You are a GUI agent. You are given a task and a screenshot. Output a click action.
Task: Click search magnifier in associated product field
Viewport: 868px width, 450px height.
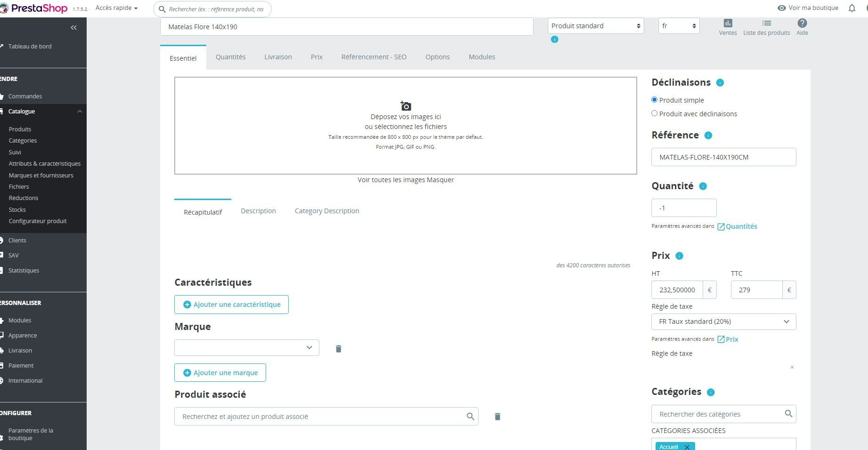(x=470, y=417)
